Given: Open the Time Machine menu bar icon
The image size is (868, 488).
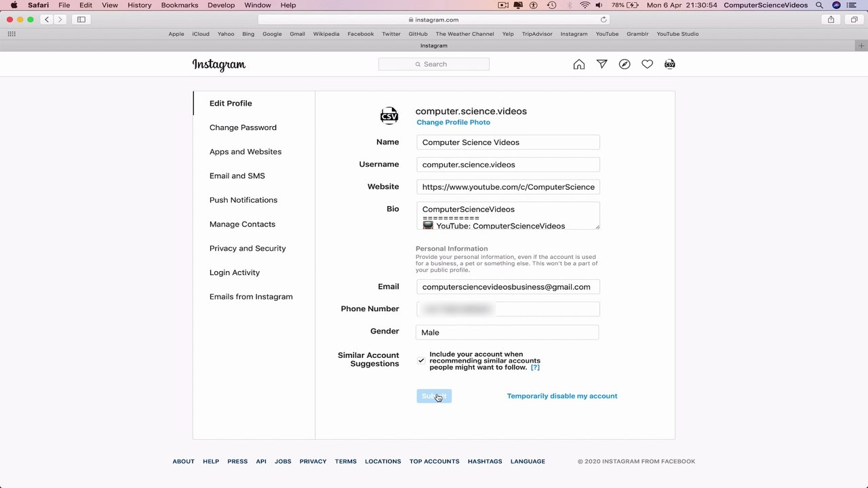Looking at the screenshot, I should click(x=551, y=5).
